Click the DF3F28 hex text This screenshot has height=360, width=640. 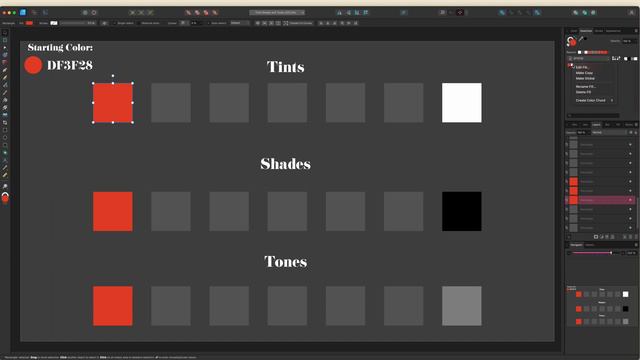point(70,65)
